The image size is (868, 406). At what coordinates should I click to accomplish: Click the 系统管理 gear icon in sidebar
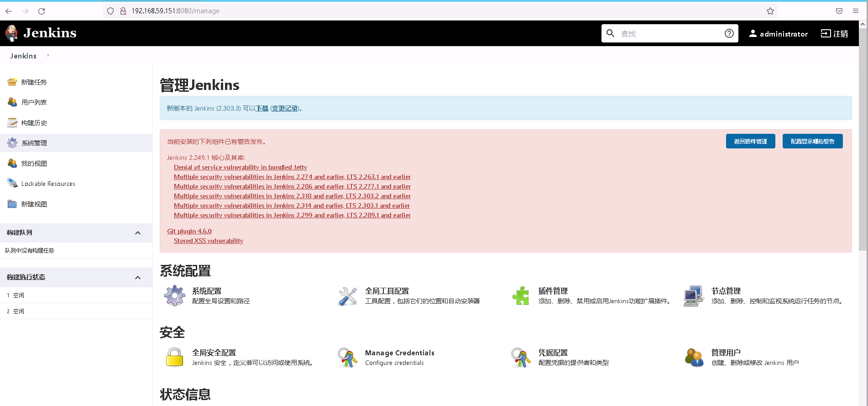pos(12,143)
